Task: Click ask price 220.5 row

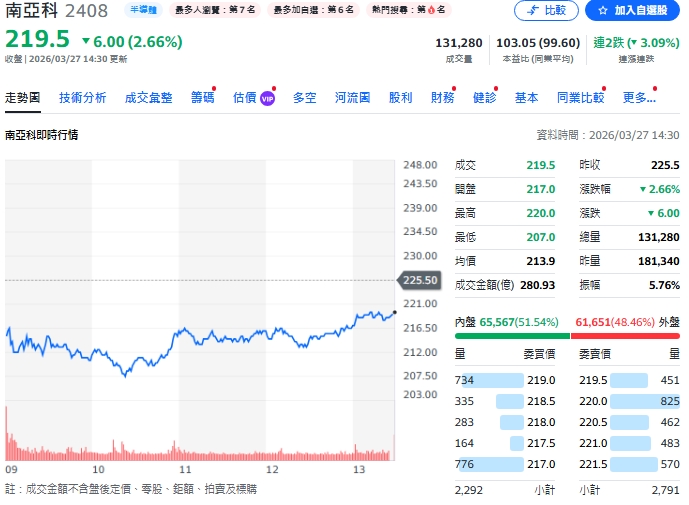Action: pyautogui.click(x=629, y=422)
